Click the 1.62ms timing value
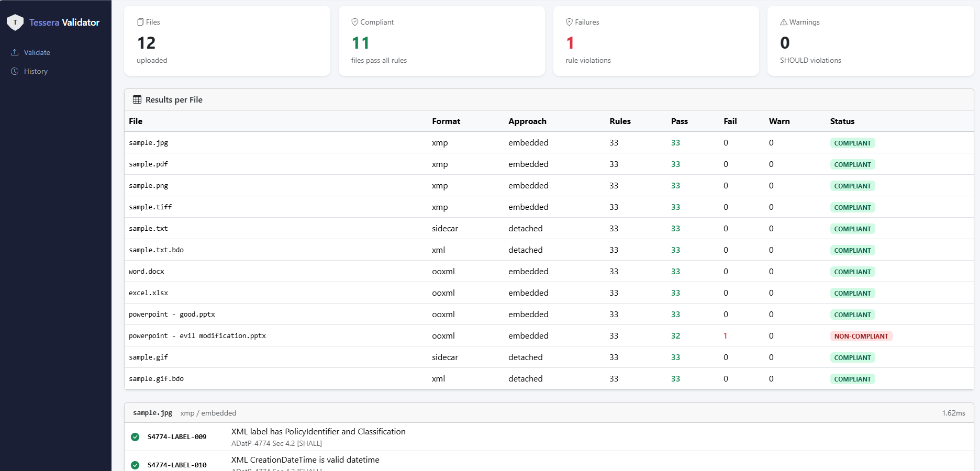The height and width of the screenshot is (471, 980). [953, 413]
